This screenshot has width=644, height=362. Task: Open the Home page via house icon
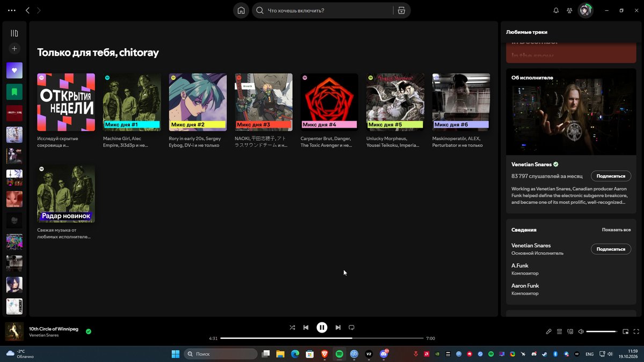coord(241,10)
